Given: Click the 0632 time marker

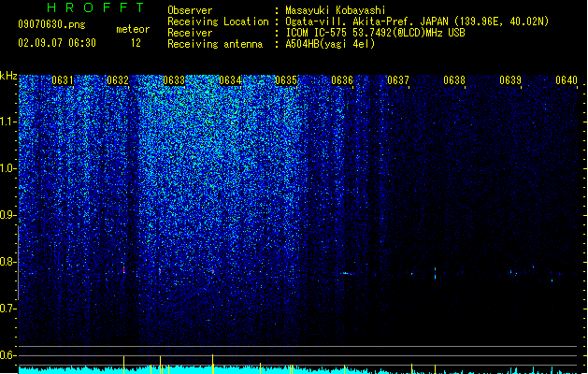Looking at the screenshot, I should (x=118, y=80).
